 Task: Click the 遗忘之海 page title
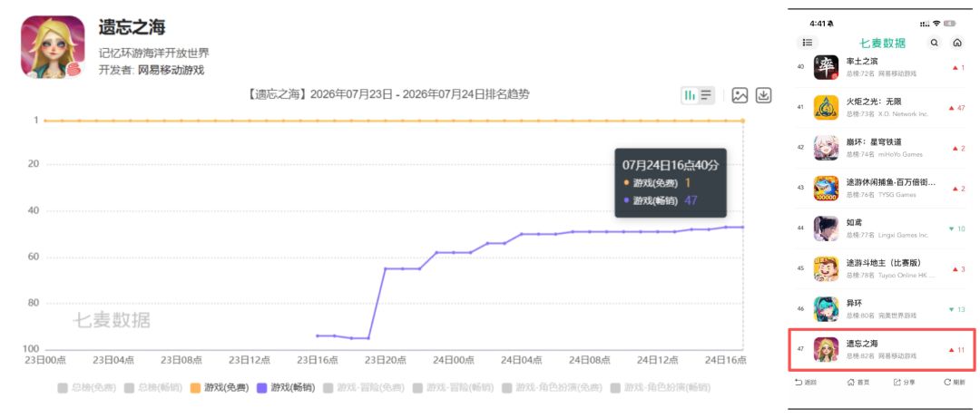132,27
